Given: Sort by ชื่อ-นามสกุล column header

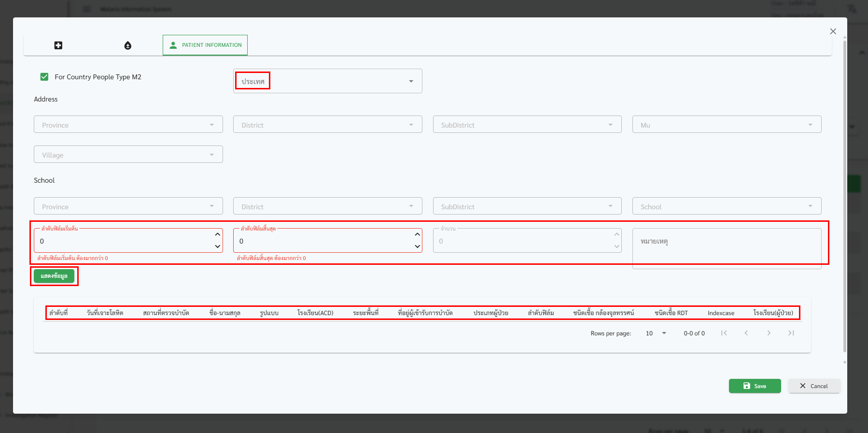Looking at the screenshot, I should [x=224, y=313].
